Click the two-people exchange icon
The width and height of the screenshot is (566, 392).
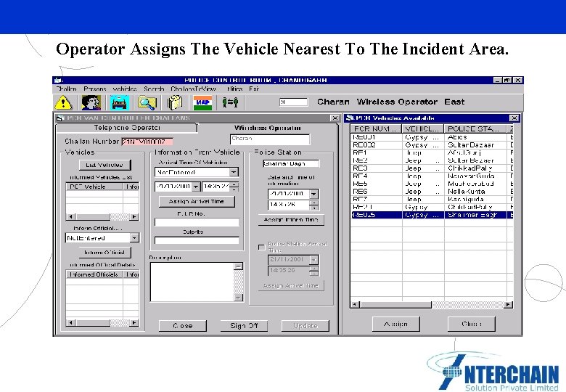230,102
